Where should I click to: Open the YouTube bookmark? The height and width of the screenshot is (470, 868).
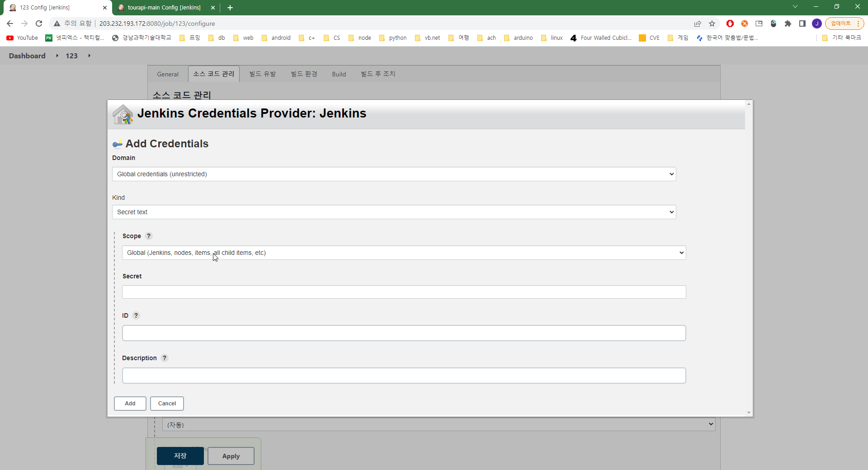click(22, 38)
